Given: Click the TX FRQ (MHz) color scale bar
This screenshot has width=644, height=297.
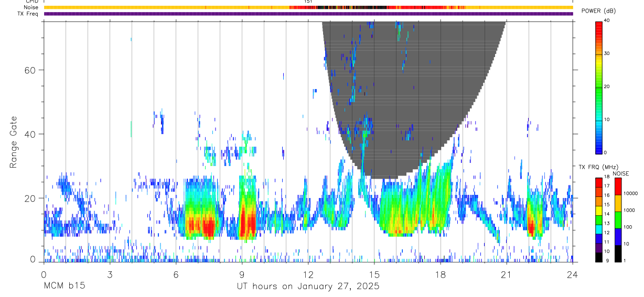Looking at the screenshot, I should pos(598,220).
